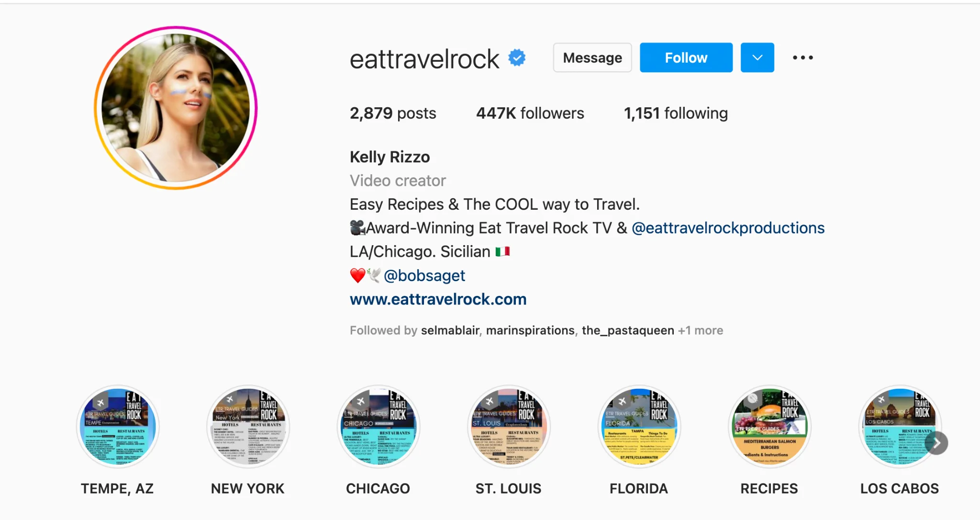The height and width of the screenshot is (520, 980).
Task: Click the Message button
Action: click(x=591, y=58)
